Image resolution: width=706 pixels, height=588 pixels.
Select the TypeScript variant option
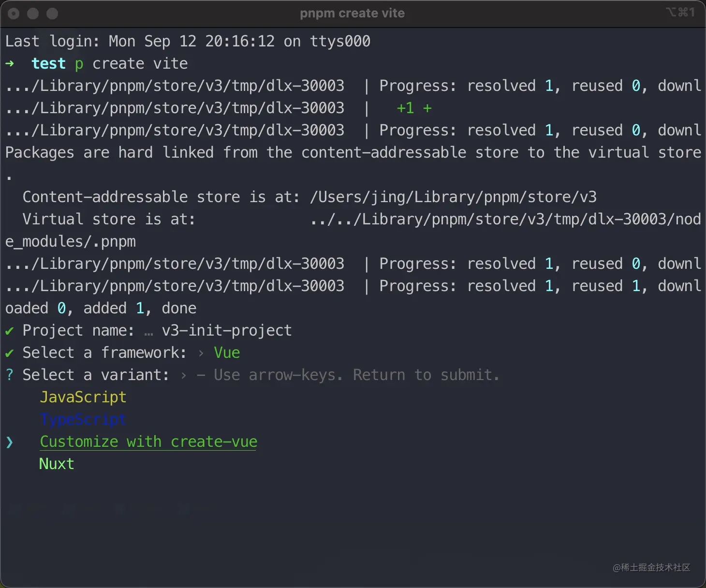coord(83,419)
